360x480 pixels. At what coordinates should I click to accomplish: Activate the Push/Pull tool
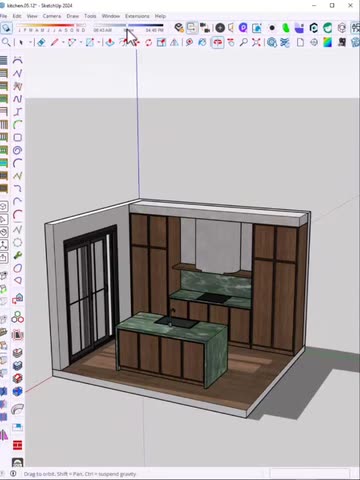coord(110,42)
